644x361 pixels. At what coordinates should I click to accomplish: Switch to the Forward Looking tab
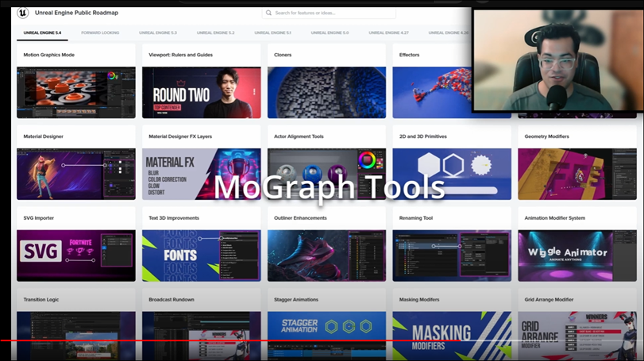pyautogui.click(x=100, y=33)
